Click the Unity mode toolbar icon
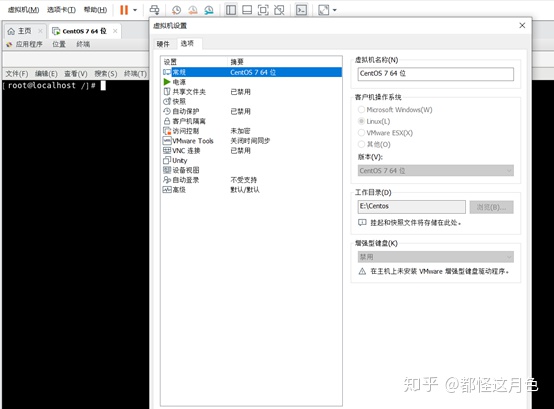554x409 pixels. [x=279, y=10]
